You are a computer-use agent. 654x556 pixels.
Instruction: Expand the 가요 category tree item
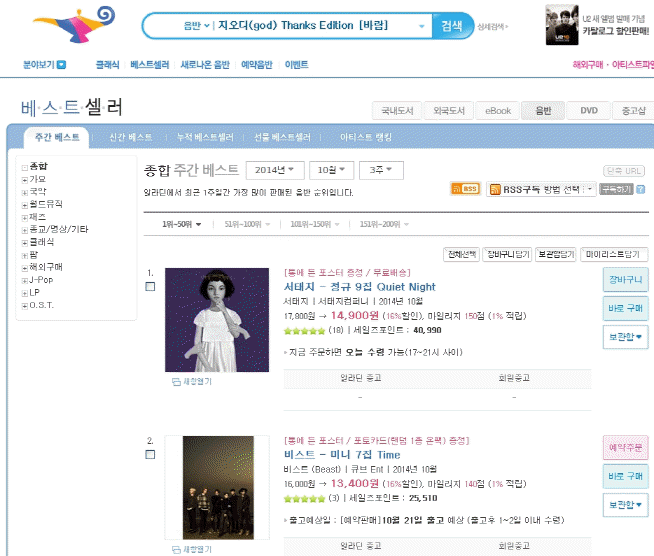pos(25,180)
